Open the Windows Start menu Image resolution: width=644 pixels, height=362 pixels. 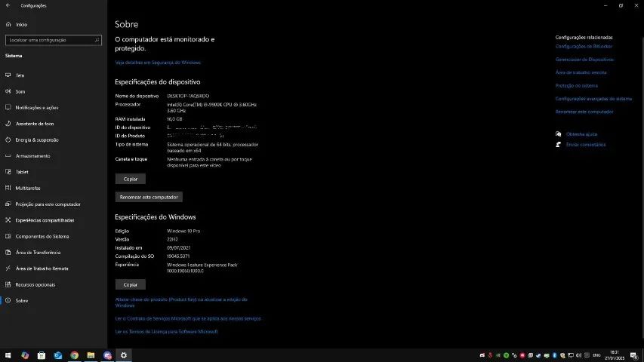pyautogui.click(x=8, y=355)
